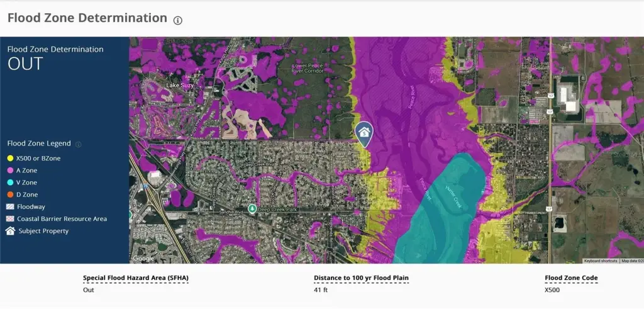Click the Lower Peace River Corridor label
Viewport: 644px width, 309px height.
pyautogui.click(x=308, y=68)
